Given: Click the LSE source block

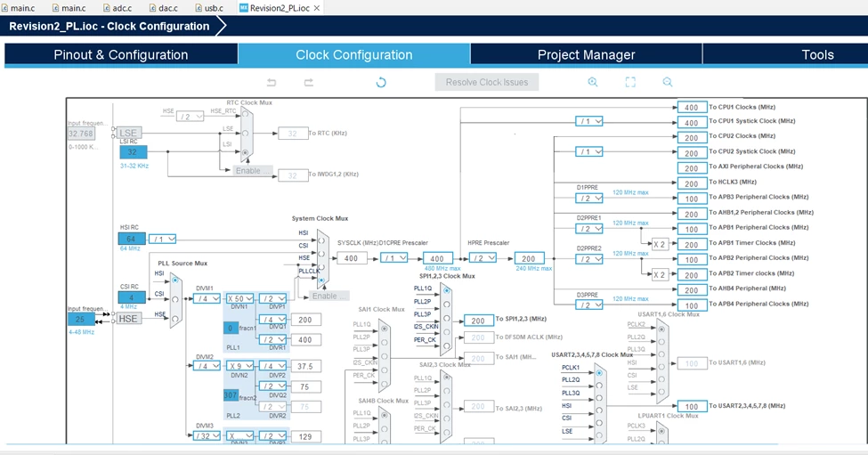Looking at the screenshot, I should click(x=128, y=133).
